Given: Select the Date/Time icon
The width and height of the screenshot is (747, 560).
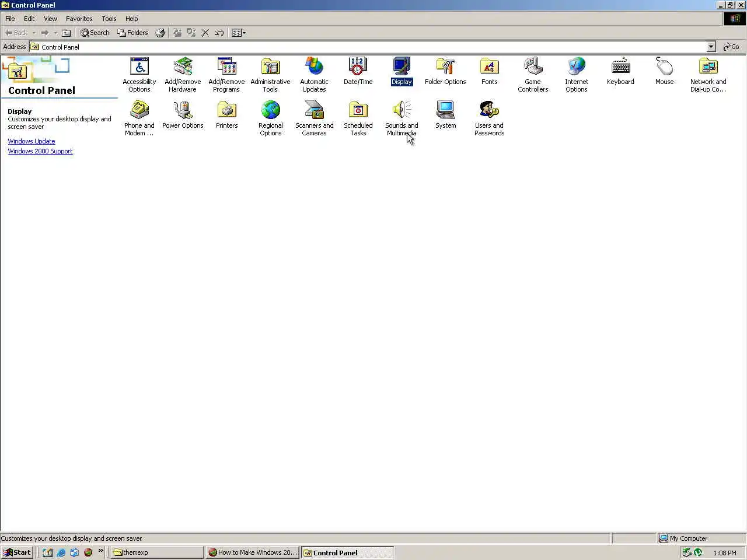Looking at the screenshot, I should (358, 71).
